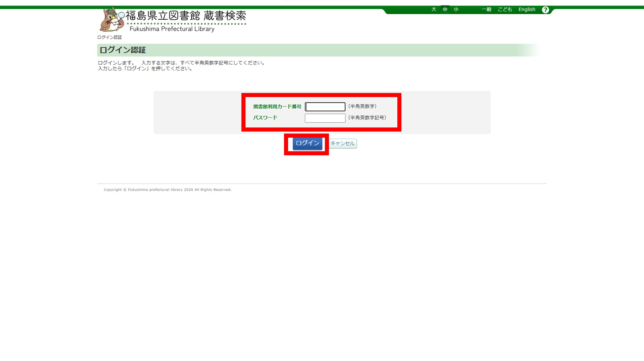644x361 pixels.
Task: Select 中 for medium text size
Action: pyautogui.click(x=445, y=9)
